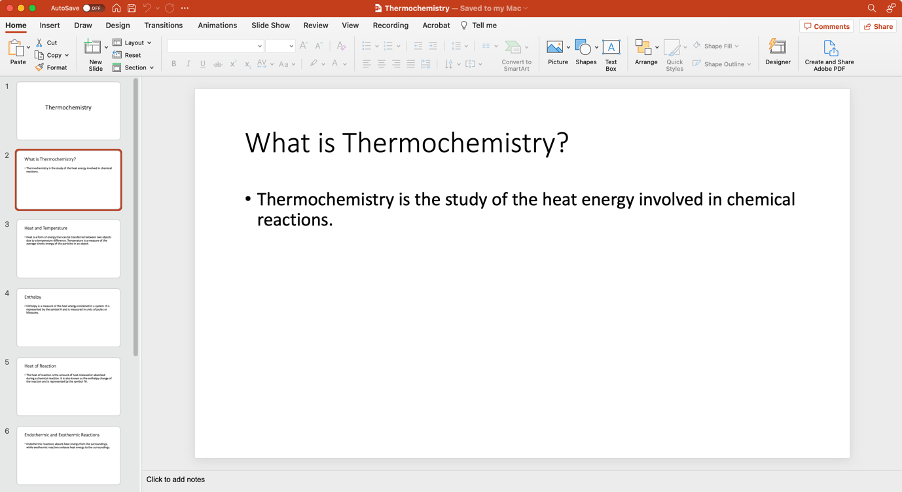Image resolution: width=902 pixels, height=492 pixels.
Task: Open the font name combo box
Action: click(x=216, y=46)
